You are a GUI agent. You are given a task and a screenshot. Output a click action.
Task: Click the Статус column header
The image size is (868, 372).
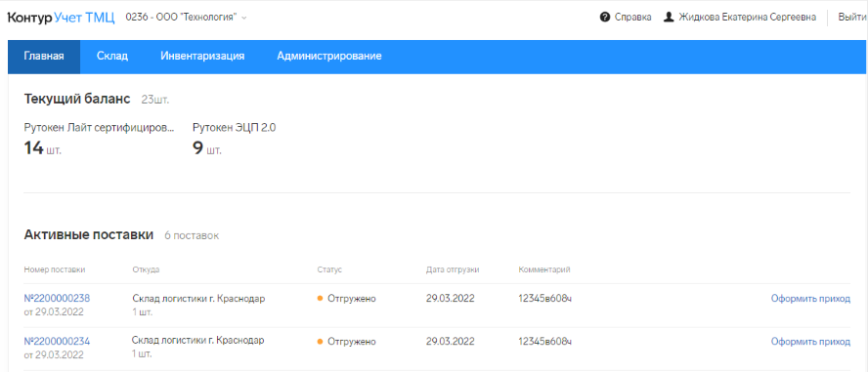tap(330, 269)
